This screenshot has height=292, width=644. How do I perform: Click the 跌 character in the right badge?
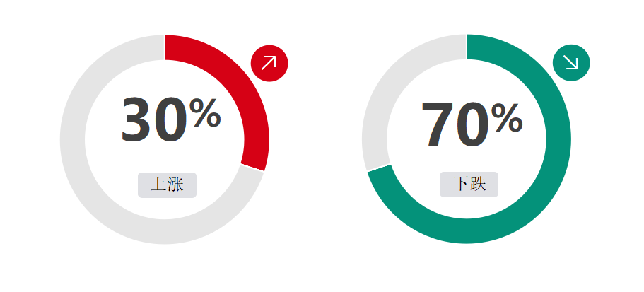click(x=478, y=185)
